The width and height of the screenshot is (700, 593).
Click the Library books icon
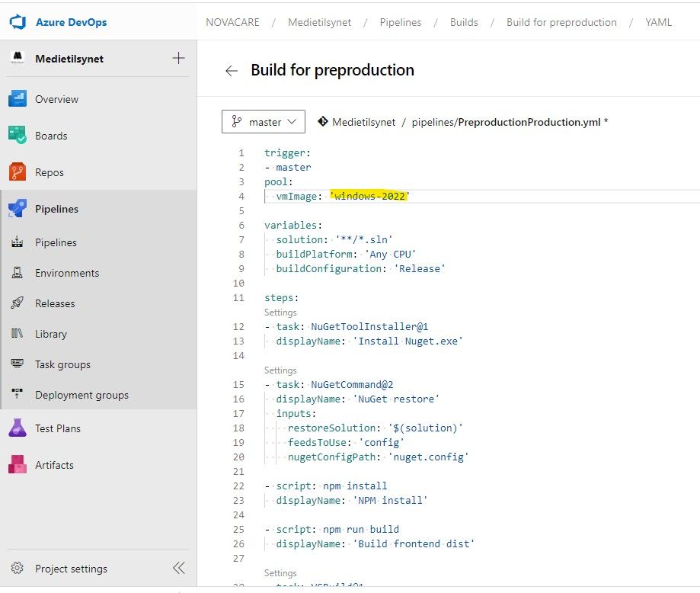pyautogui.click(x=18, y=333)
